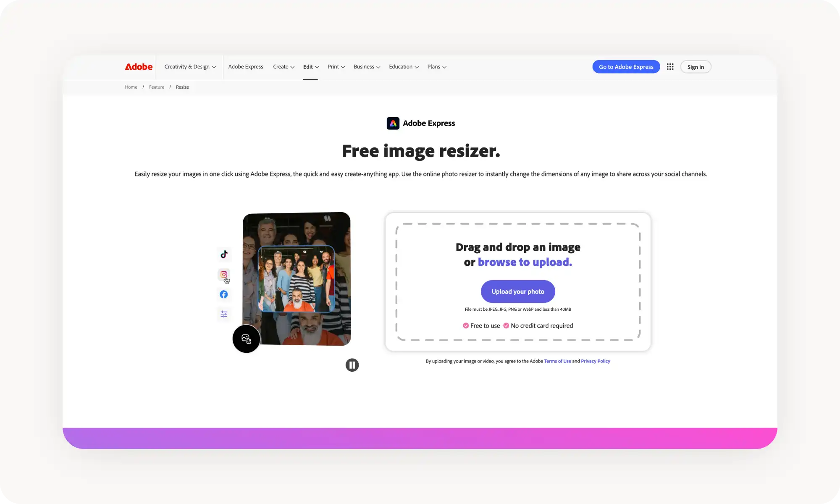This screenshot has height=504, width=840.
Task: Pause the resize animation preview
Action: point(352,365)
